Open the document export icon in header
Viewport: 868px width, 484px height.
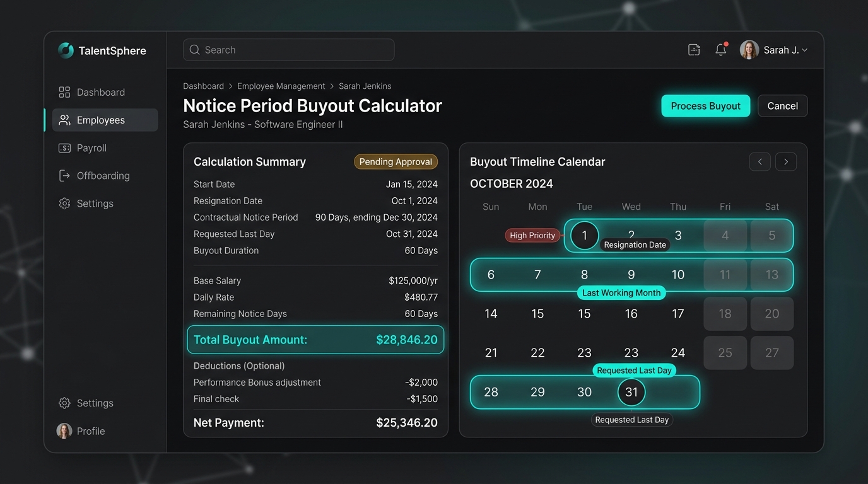(694, 50)
